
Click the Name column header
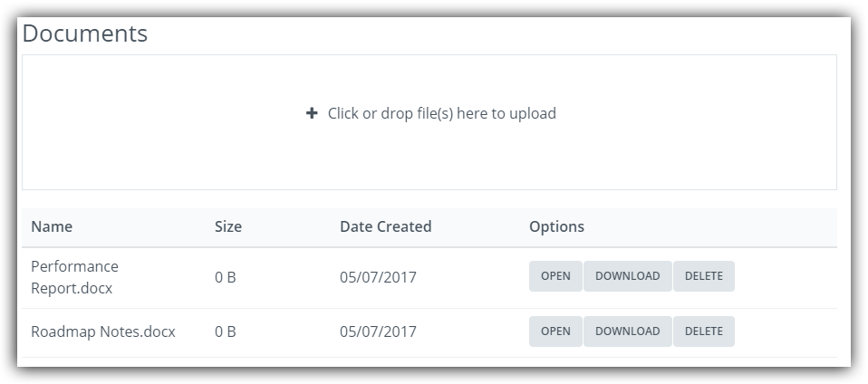[x=52, y=226]
